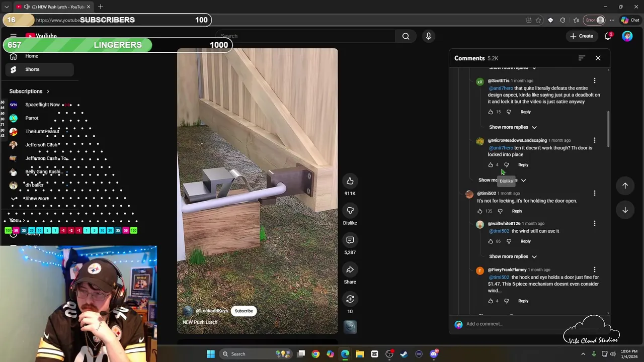
Task: Open the remix button labeled 10
Action: pyautogui.click(x=350, y=300)
